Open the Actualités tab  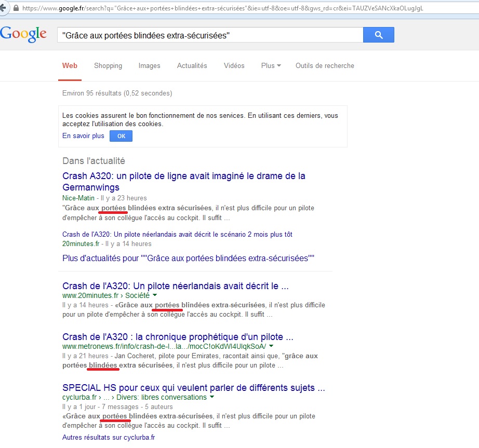(192, 65)
